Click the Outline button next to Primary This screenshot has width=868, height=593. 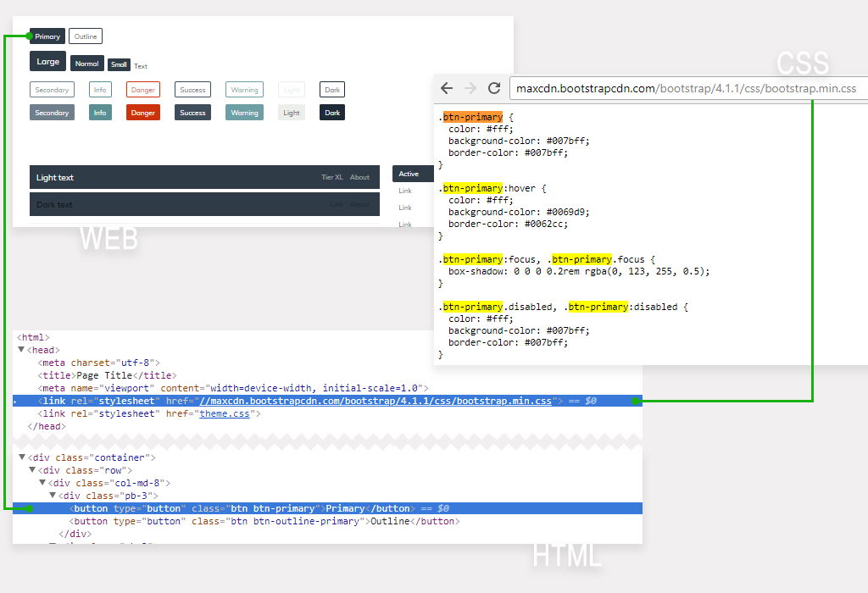85,36
